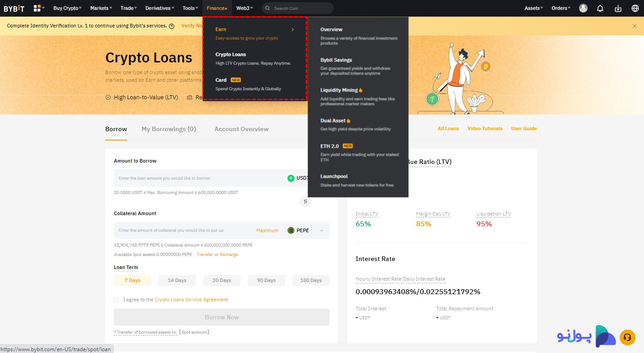Open the Orders dropdown
This screenshot has height=353, width=644.
click(x=561, y=8)
